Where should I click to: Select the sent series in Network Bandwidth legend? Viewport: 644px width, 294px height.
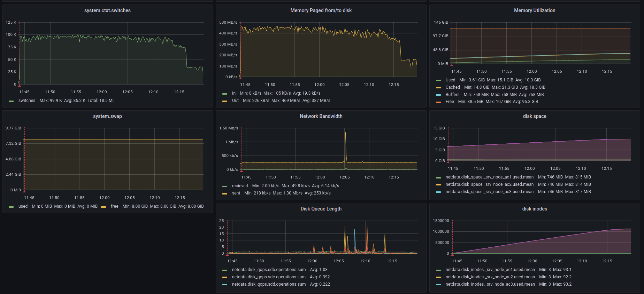(x=236, y=193)
